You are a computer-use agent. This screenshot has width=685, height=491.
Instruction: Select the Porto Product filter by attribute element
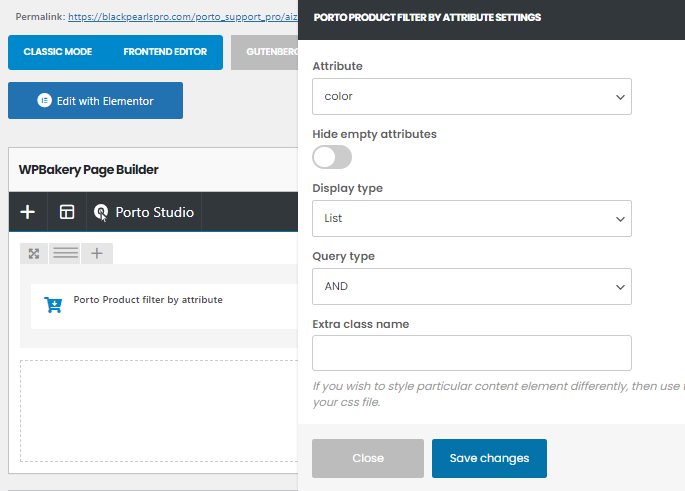[x=164, y=306]
